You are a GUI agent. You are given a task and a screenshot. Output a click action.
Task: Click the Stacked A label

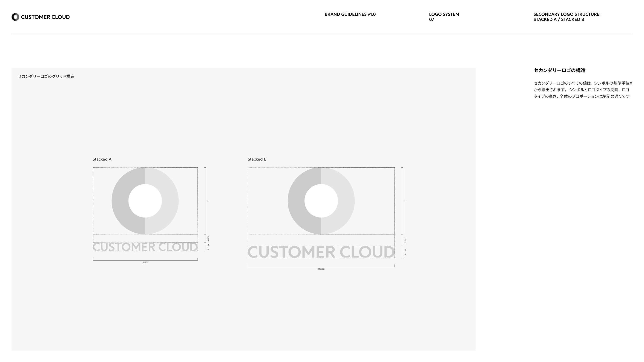point(102,159)
